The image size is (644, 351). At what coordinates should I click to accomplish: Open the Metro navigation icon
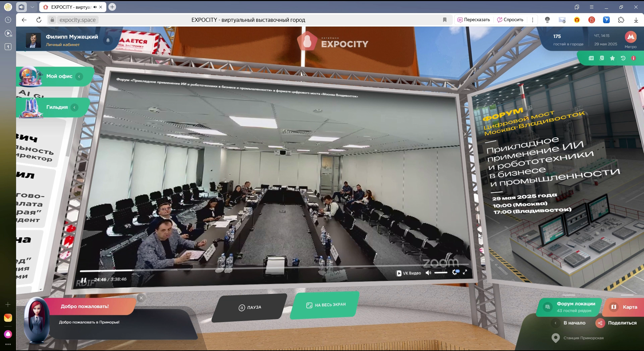point(631,37)
